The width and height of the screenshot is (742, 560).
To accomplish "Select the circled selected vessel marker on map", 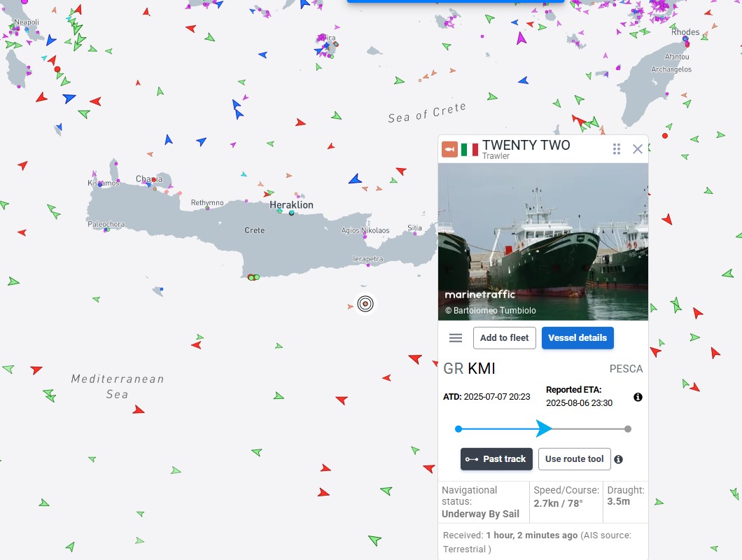I will pos(365,304).
